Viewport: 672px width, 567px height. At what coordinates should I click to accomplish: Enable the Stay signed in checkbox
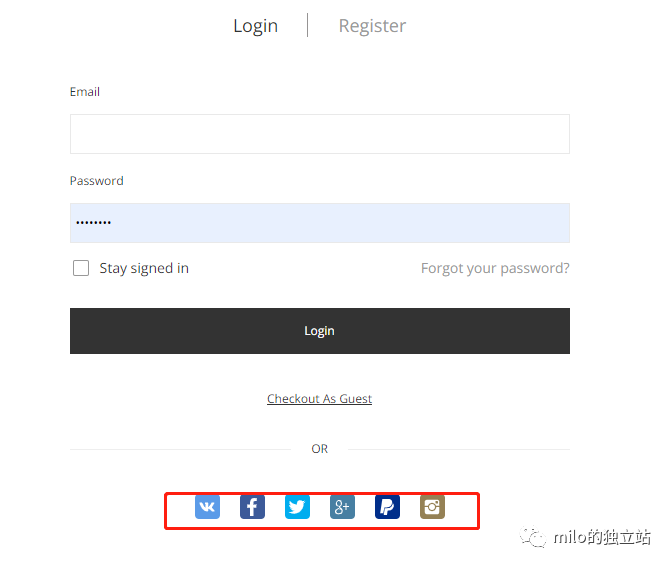pyautogui.click(x=81, y=268)
